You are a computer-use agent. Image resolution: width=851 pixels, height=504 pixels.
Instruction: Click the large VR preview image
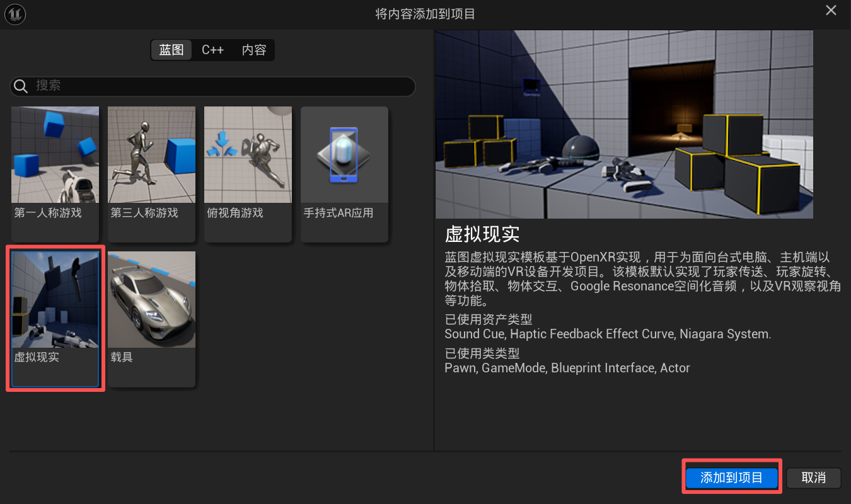click(623, 124)
